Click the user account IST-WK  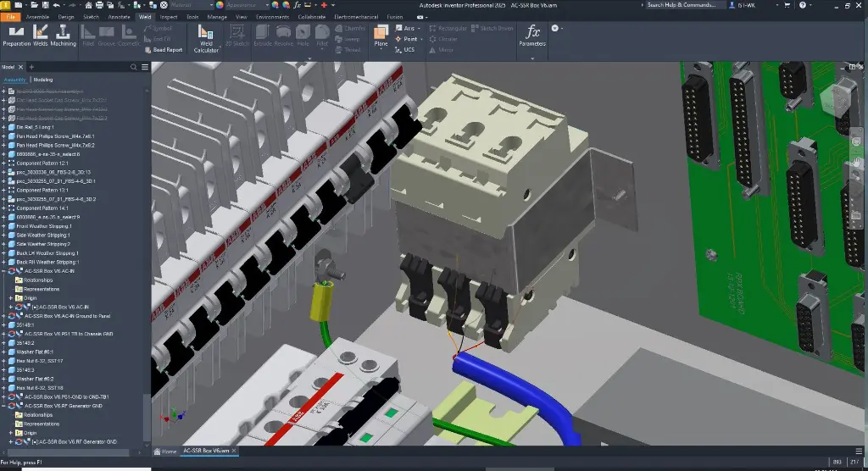click(x=742, y=5)
